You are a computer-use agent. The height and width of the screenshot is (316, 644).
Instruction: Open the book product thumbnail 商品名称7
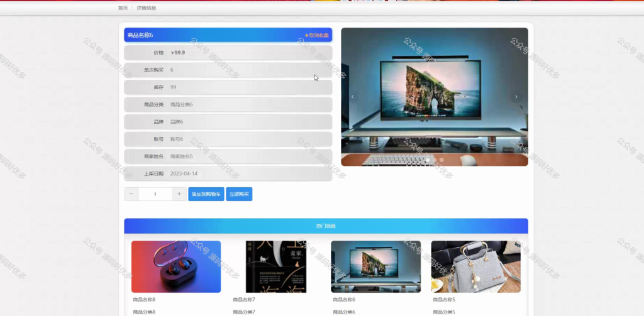pos(276,267)
